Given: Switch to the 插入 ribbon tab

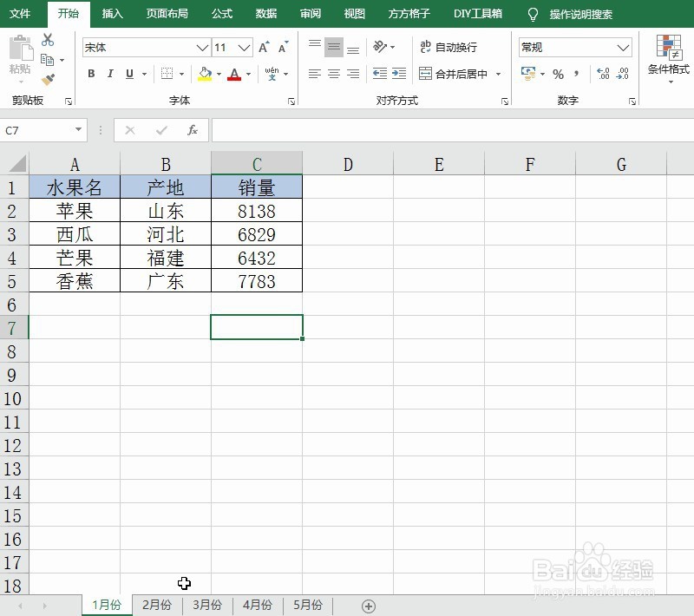Looking at the screenshot, I should click(111, 14).
